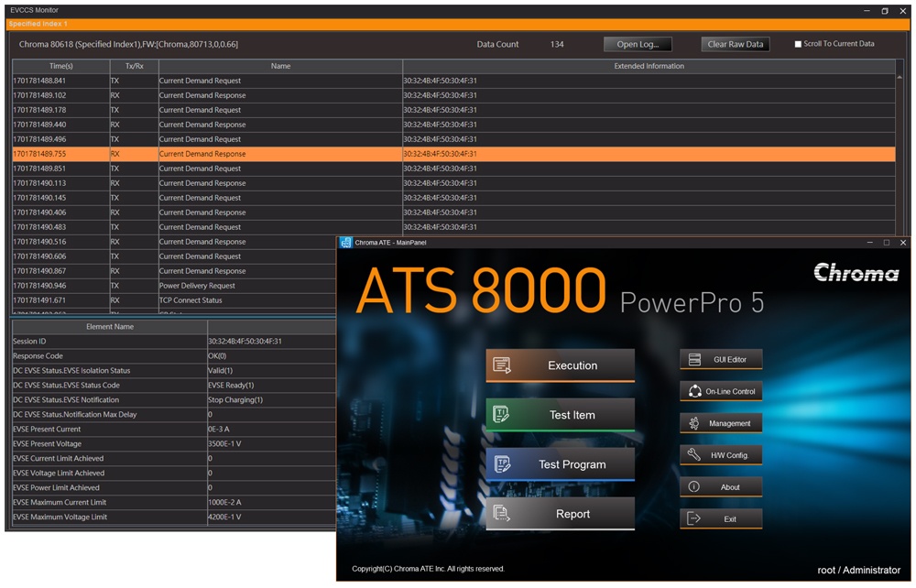The image size is (916, 588).
Task: Click the Exit arrow icon
Action: 694,518
